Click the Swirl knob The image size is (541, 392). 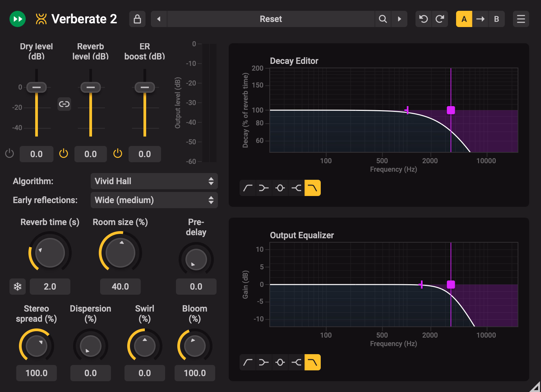145,346
